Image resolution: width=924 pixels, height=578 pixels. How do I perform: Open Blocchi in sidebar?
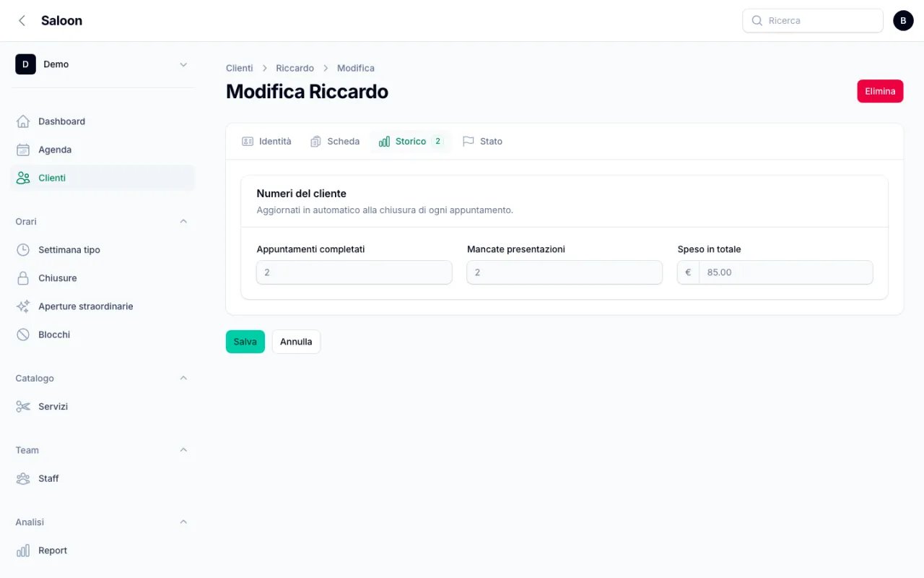[103, 335]
